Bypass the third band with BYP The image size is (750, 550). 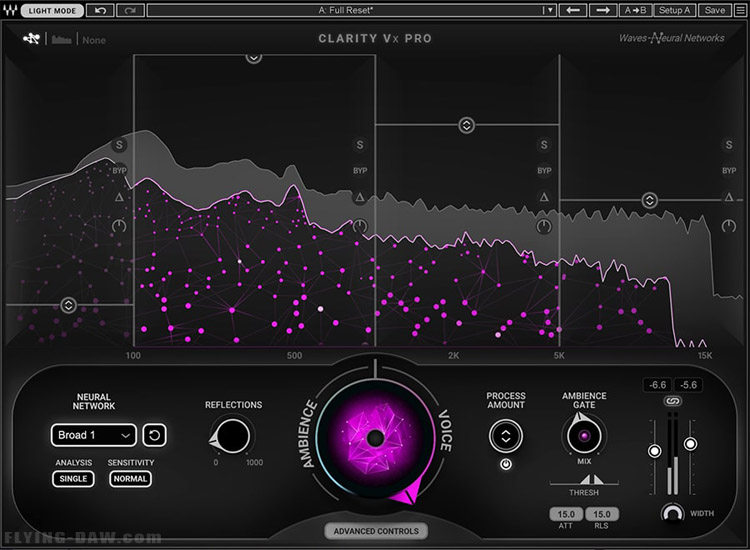click(544, 171)
